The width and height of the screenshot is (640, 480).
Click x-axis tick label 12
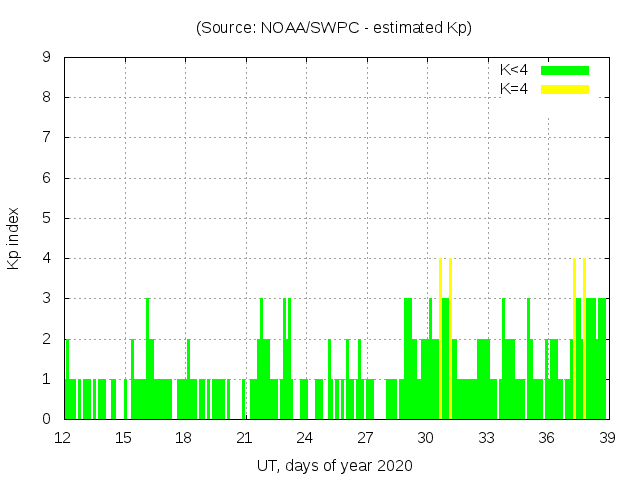coord(63,437)
